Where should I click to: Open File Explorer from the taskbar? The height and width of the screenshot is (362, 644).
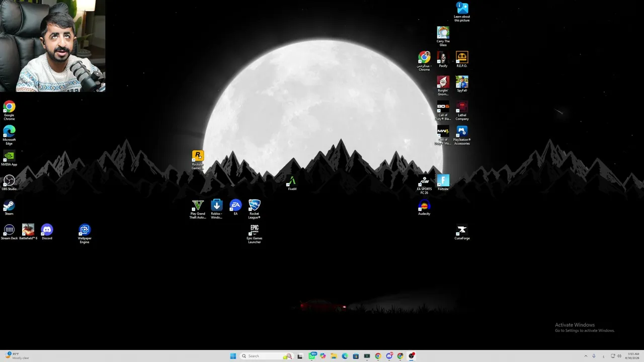334,356
